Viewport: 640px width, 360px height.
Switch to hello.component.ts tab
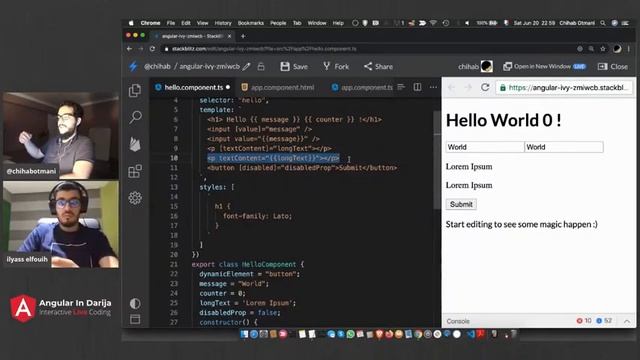192,87
